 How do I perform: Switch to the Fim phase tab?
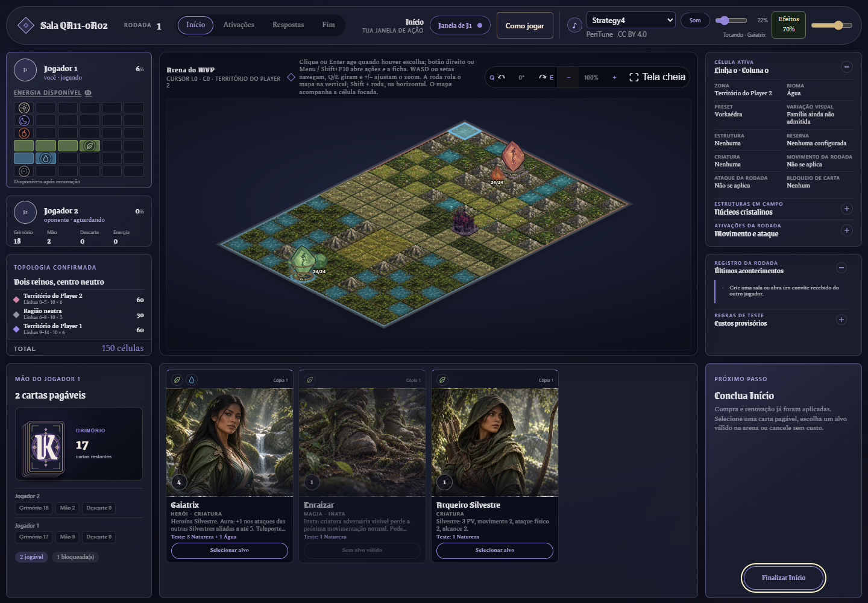pos(329,25)
